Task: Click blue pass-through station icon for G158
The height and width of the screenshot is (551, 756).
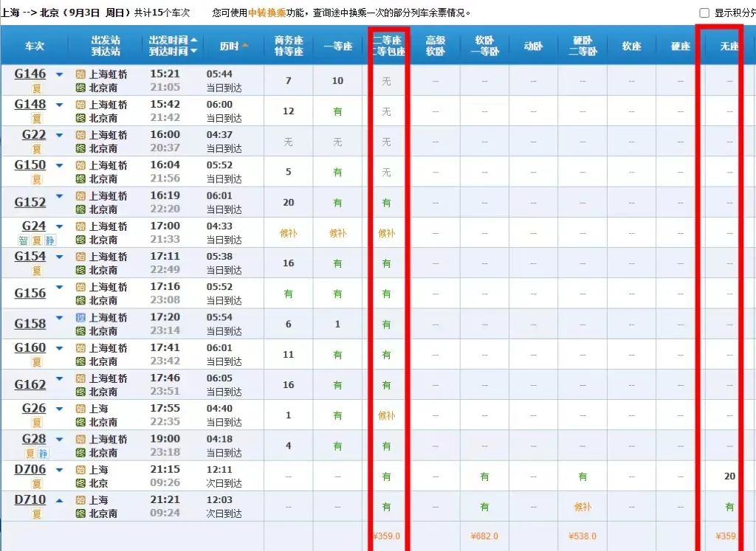Action: click(x=80, y=318)
